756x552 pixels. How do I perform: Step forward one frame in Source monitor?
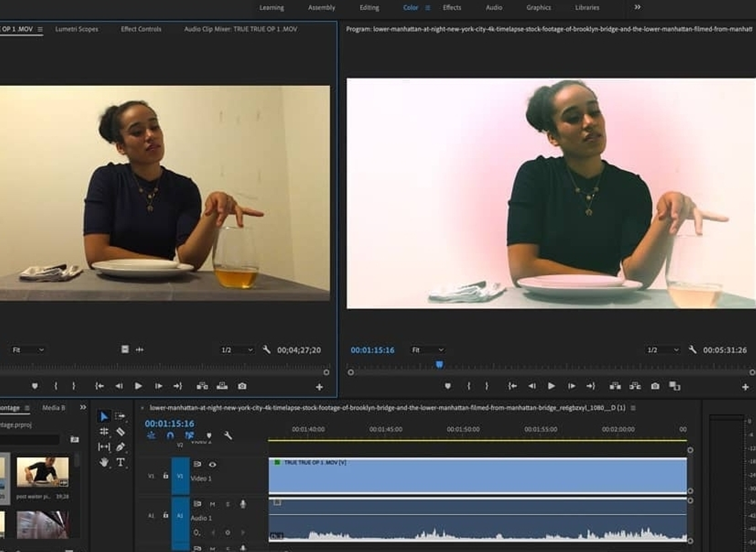(x=158, y=386)
